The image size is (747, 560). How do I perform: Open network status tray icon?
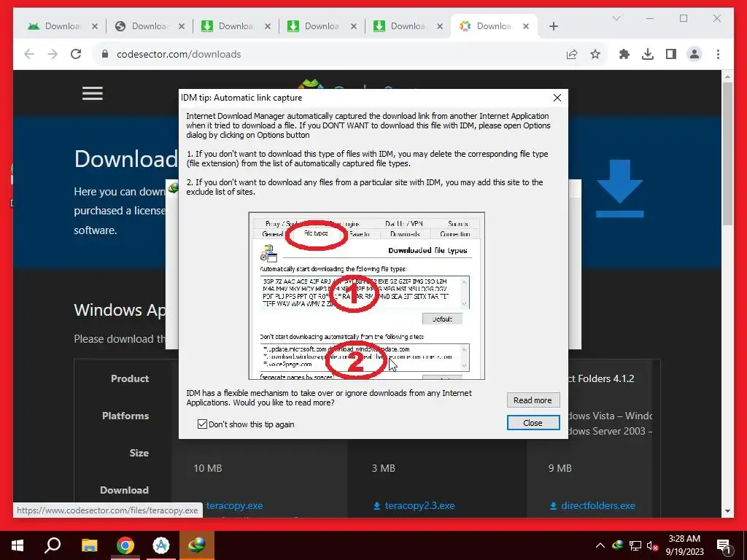coord(635,545)
